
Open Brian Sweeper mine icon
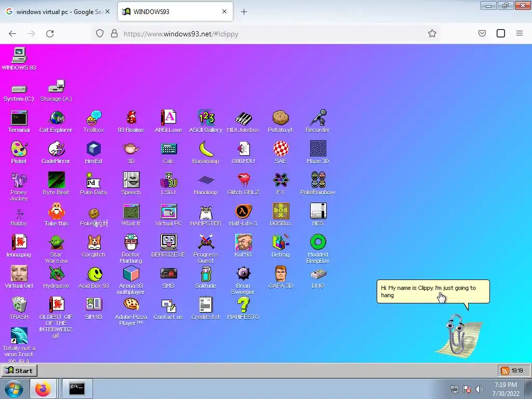243,274
